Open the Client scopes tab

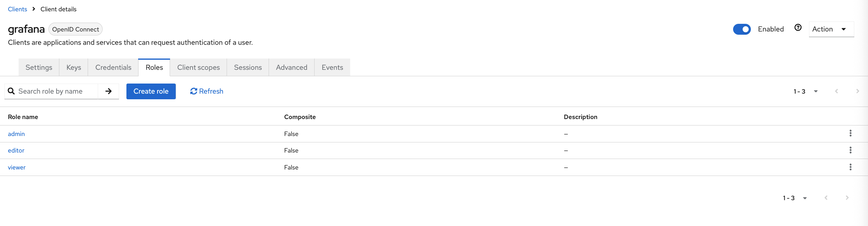tap(198, 67)
